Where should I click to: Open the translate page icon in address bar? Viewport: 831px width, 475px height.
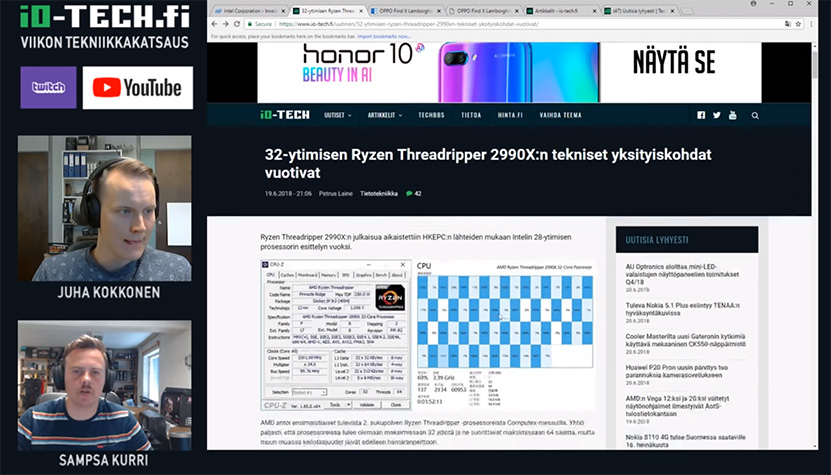pyautogui.click(x=788, y=24)
